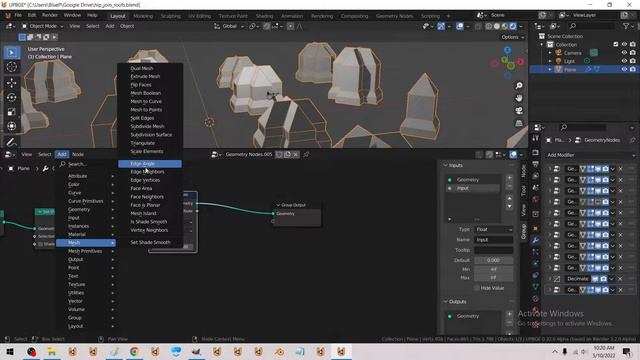The height and width of the screenshot is (360, 640).
Task: Toggle viewport visibility eye for Plane
Action: pos(624,69)
